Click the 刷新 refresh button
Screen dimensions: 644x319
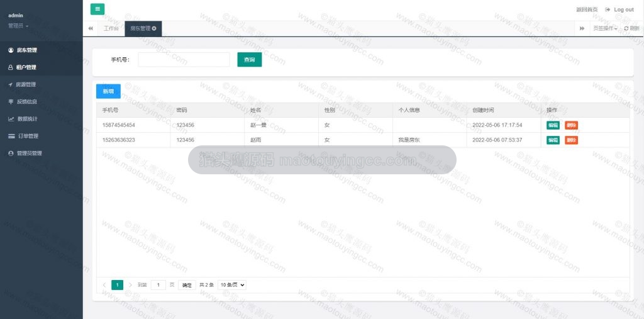(631, 28)
